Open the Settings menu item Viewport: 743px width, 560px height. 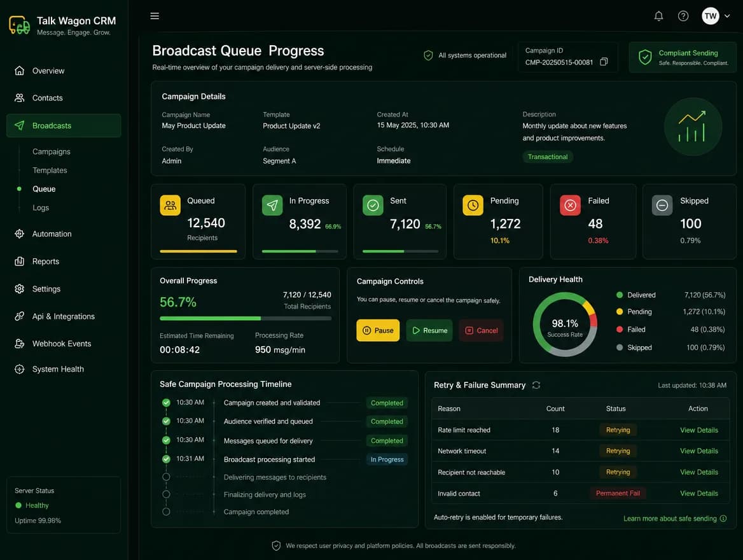click(64, 289)
